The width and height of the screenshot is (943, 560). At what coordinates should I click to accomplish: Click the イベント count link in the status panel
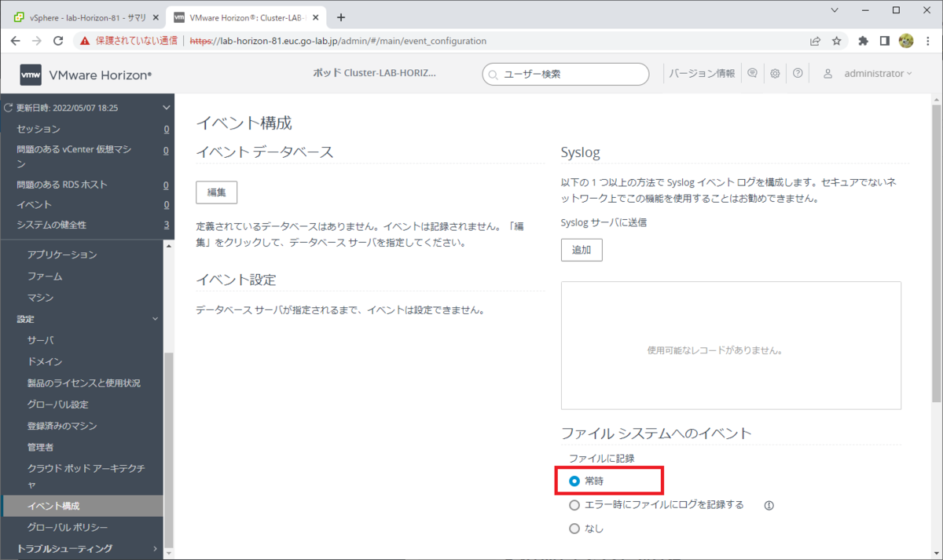[167, 205]
